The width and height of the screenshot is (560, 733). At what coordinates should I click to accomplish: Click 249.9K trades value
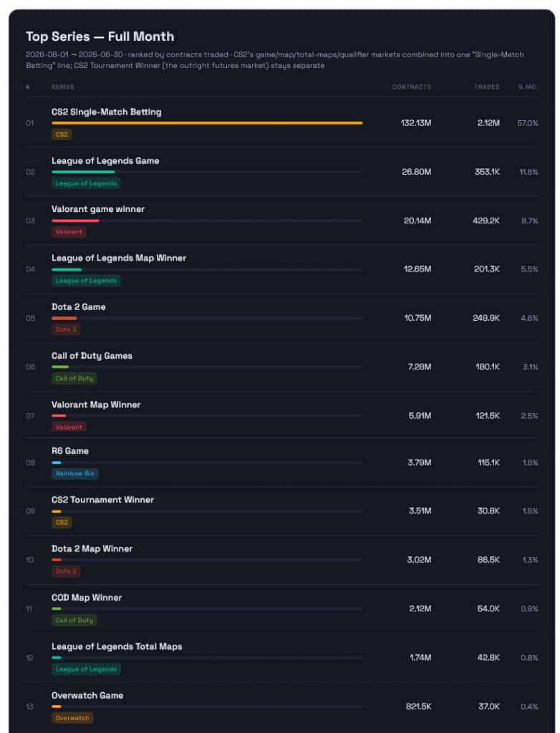pos(486,318)
